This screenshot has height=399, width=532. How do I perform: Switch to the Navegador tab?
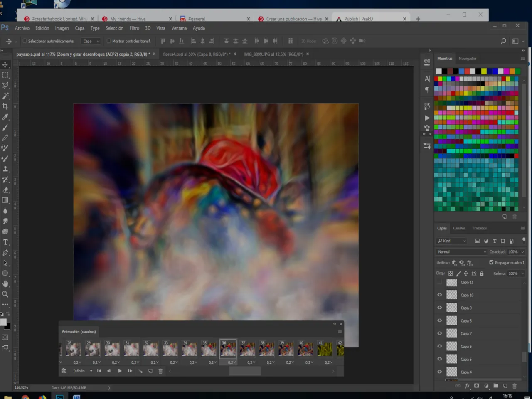pyautogui.click(x=468, y=59)
